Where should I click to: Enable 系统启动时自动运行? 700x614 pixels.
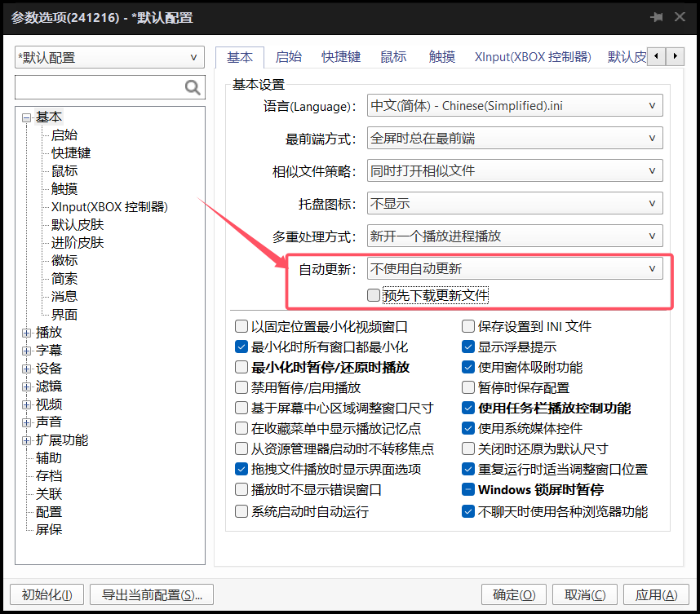tap(241, 511)
